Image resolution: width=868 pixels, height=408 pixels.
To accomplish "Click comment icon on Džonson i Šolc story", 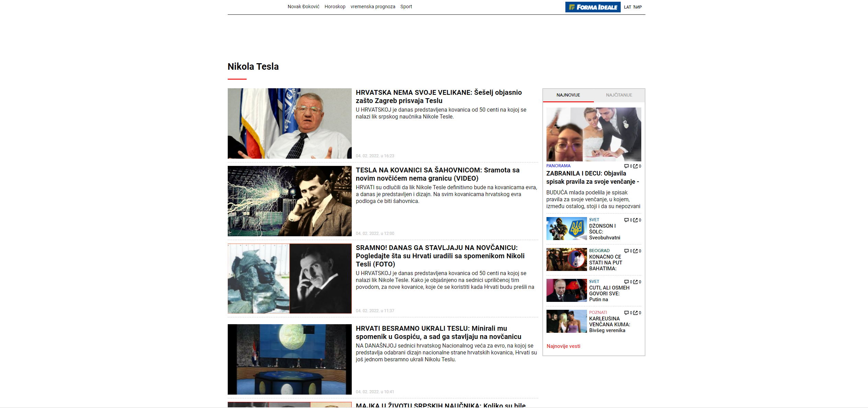I will pyautogui.click(x=626, y=220).
